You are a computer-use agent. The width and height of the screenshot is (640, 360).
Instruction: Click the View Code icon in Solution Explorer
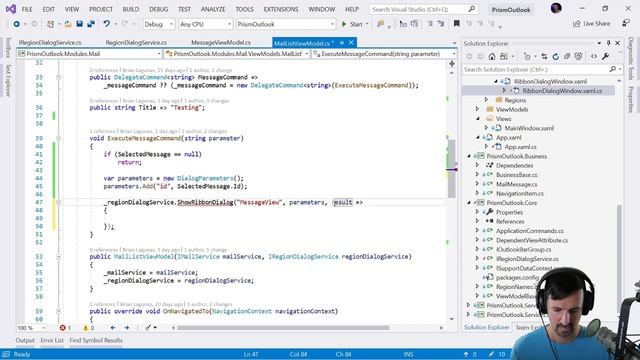pos(594,56)
